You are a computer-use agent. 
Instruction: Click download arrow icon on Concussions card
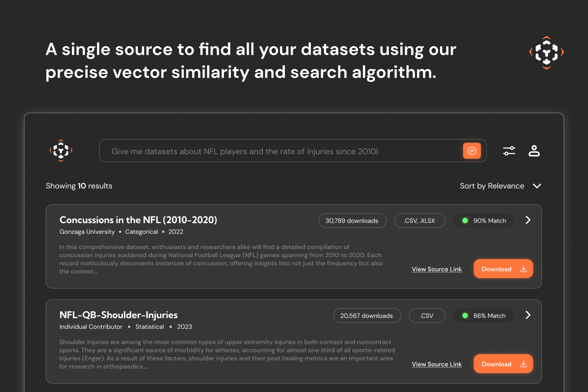[x=523, y=269]
